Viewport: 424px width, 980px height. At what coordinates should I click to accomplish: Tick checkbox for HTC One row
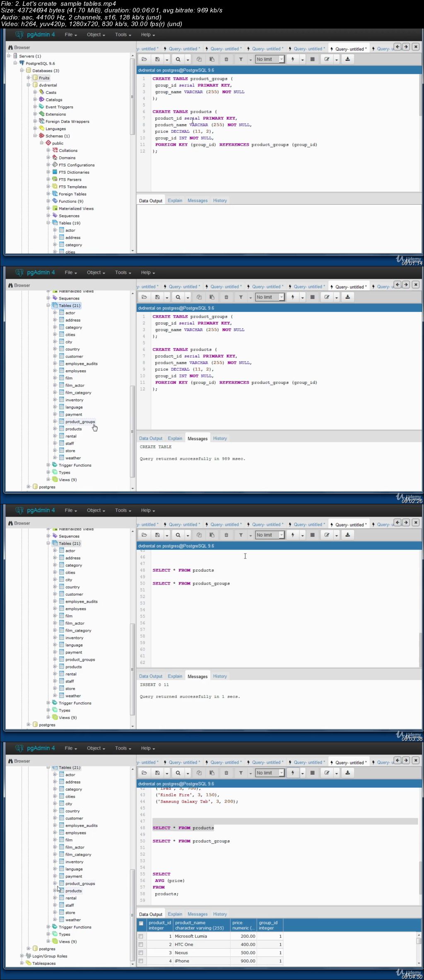[x=141, y=944]
